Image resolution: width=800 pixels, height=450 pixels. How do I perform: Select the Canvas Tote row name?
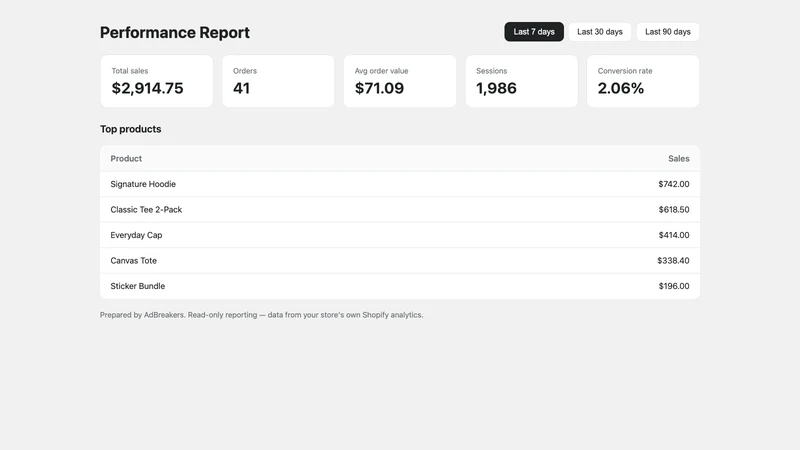click(x=134, y=261)
